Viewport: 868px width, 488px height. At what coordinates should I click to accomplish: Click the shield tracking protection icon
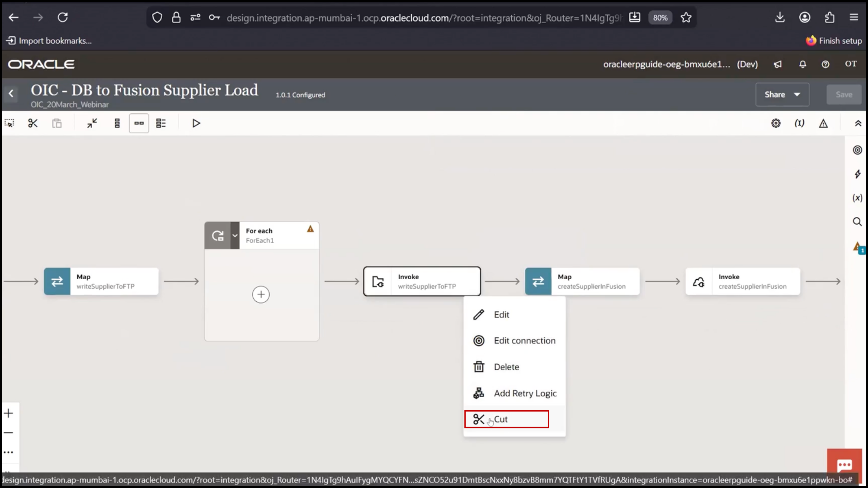157,18
